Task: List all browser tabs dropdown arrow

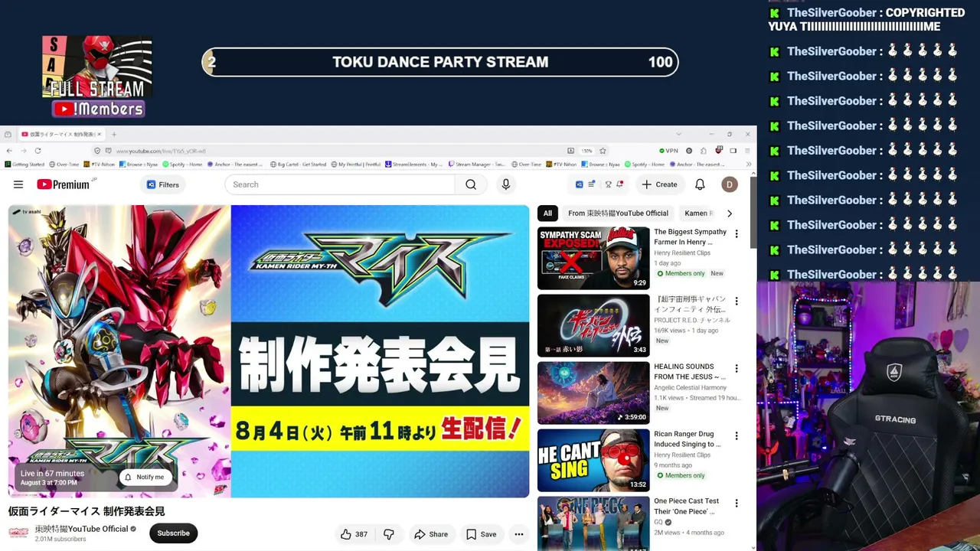Action: click(678, 134)
